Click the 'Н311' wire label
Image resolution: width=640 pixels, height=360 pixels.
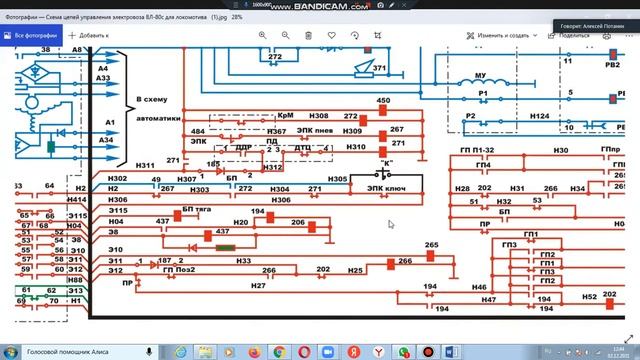(x=145, y=165)
